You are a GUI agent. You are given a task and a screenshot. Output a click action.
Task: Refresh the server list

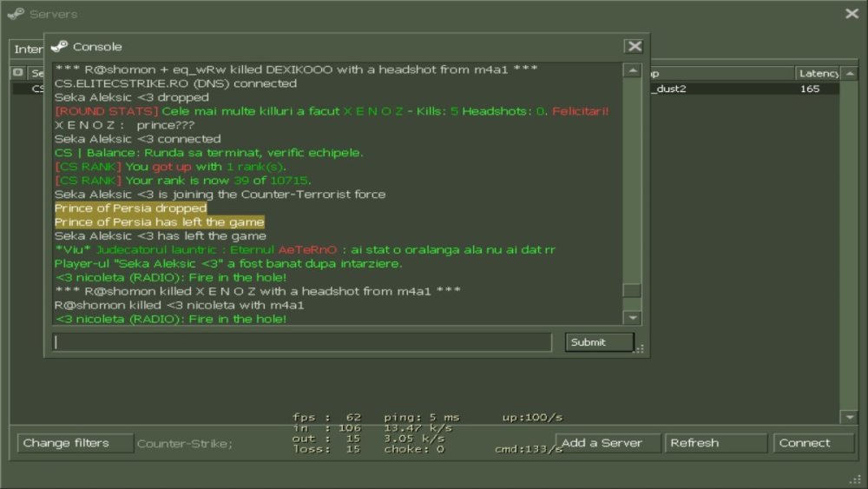(x=716, y=443)
